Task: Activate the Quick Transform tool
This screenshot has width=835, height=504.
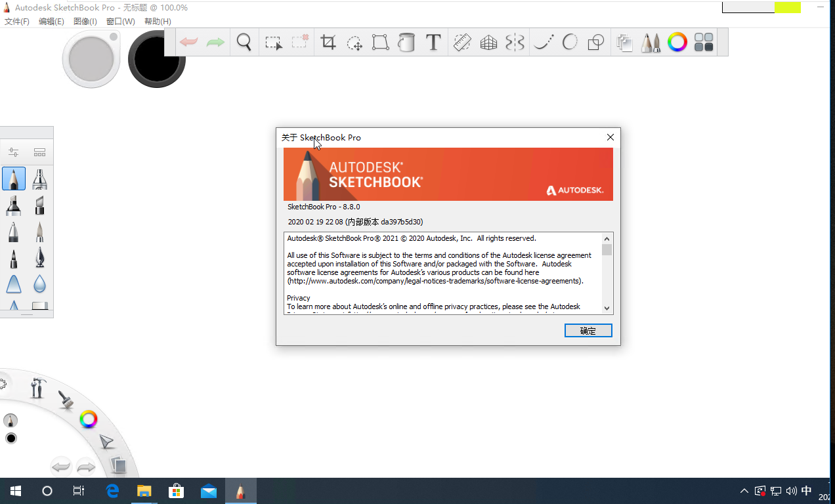Action: [354, 43]
